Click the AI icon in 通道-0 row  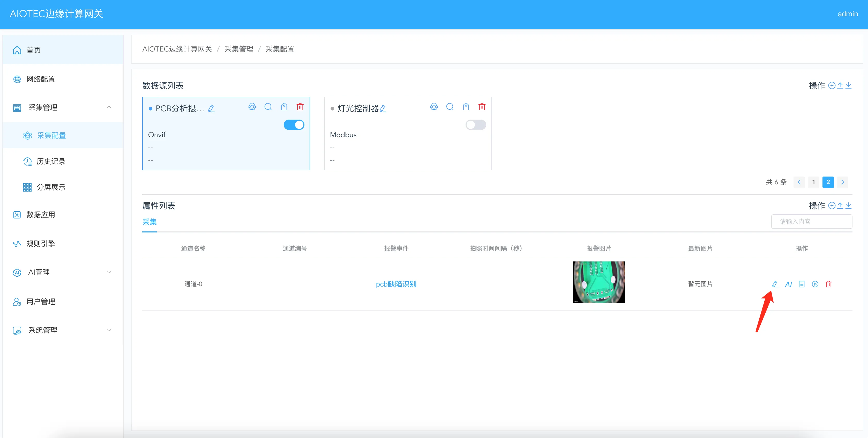tap(788, 284)
